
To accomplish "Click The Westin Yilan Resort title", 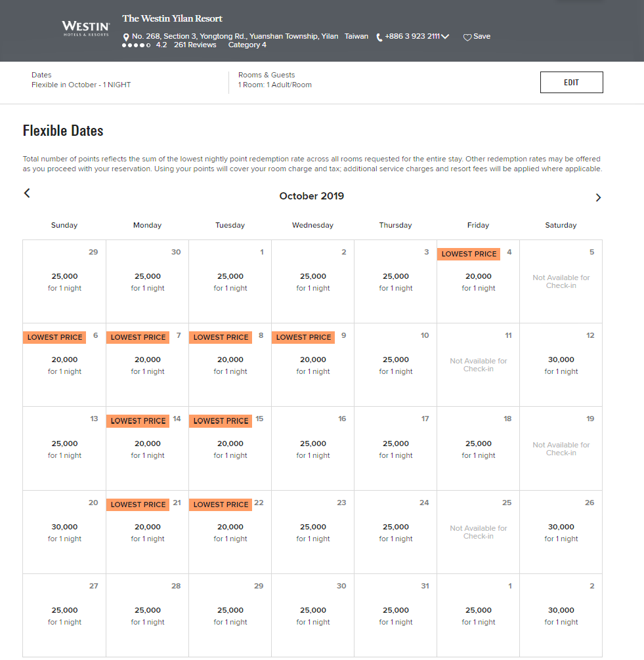I will [x=172, y=18].
